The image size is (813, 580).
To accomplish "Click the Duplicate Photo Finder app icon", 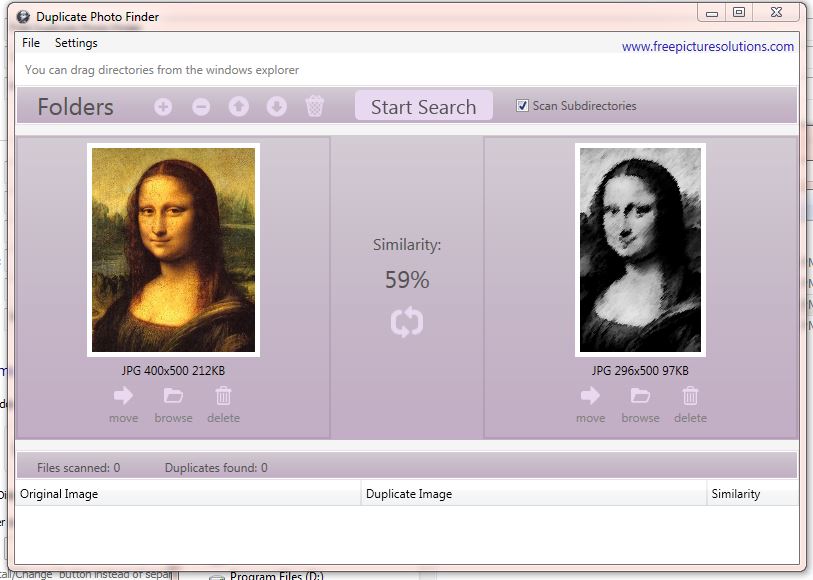I will pyautogui.click(x=23, y=17).
